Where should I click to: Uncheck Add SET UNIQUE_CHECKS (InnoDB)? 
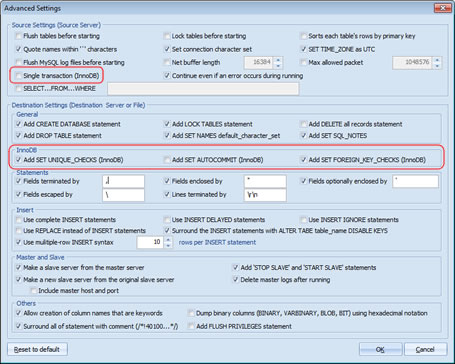18,160
